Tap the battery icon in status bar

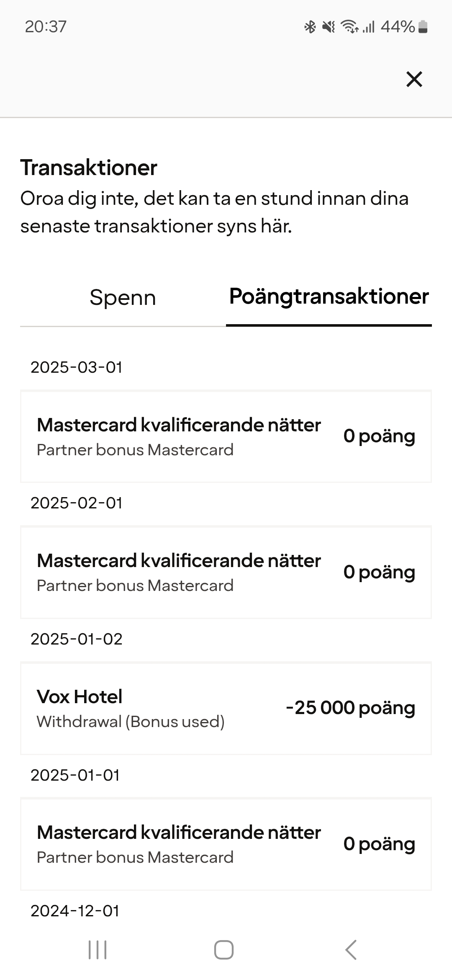pyautogui.click(x=423, y=27)
